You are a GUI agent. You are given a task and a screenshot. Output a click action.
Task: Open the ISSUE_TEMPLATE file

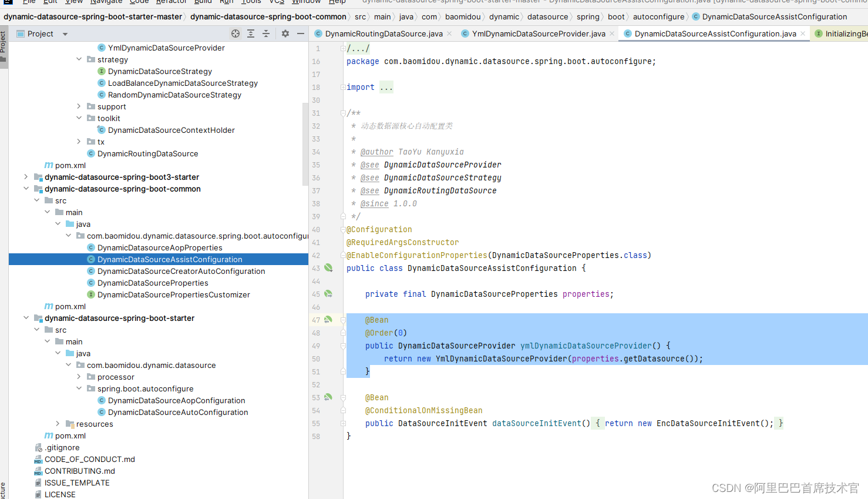(x=77, y=483)
